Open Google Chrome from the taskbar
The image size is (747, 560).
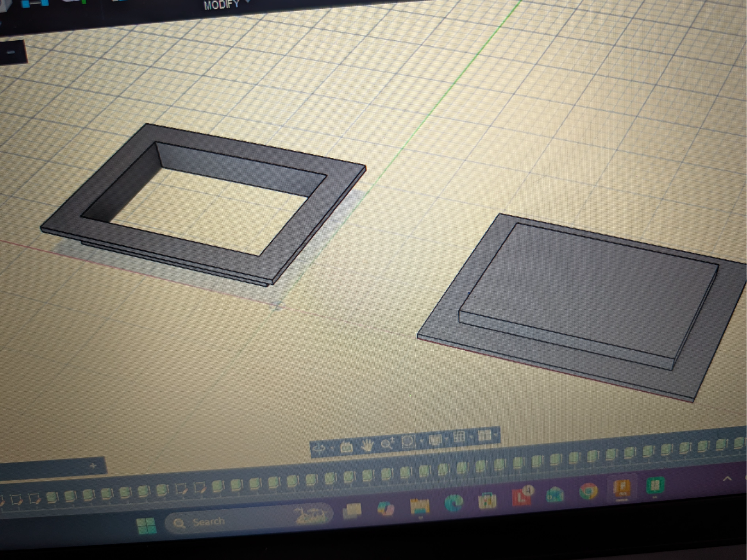click(x=588, y=492)
